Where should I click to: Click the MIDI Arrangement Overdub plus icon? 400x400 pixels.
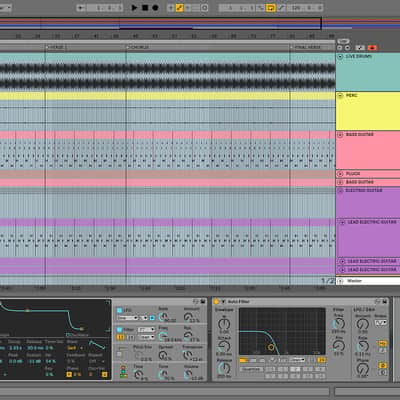pyautogui.click(x=171, y=8)
